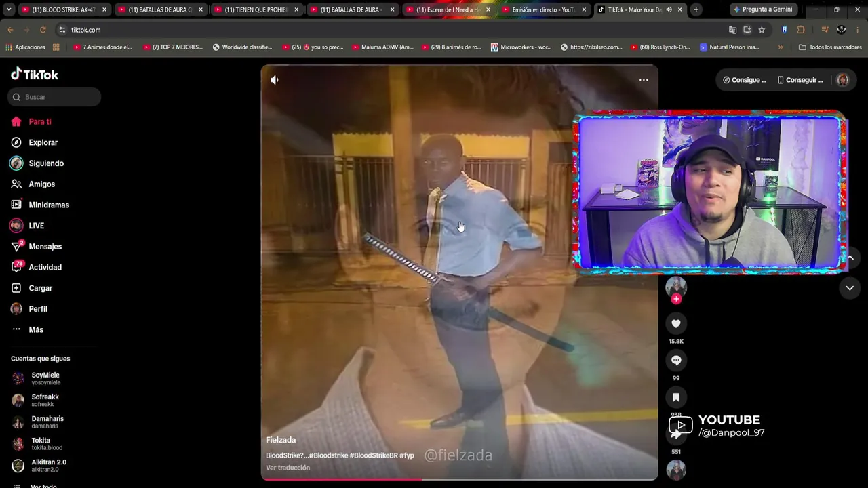This screenshot has height=488, width=868.
Task: Click the Buscar search field
Action: pyautogui.click(x=54, y=97)
